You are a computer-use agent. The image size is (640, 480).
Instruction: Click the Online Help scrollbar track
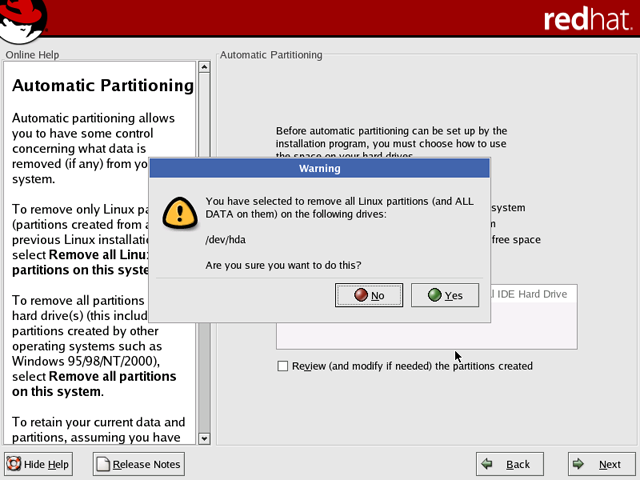coord(204,300)
